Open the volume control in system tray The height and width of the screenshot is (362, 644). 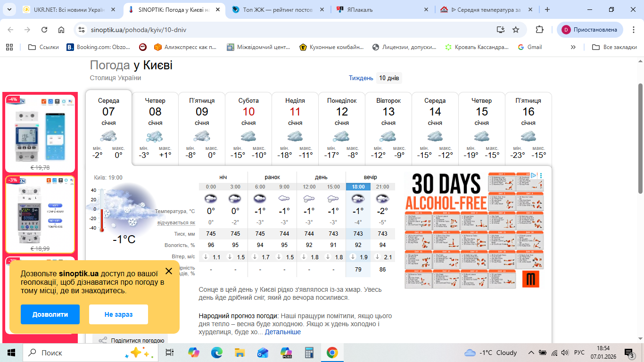565,353
